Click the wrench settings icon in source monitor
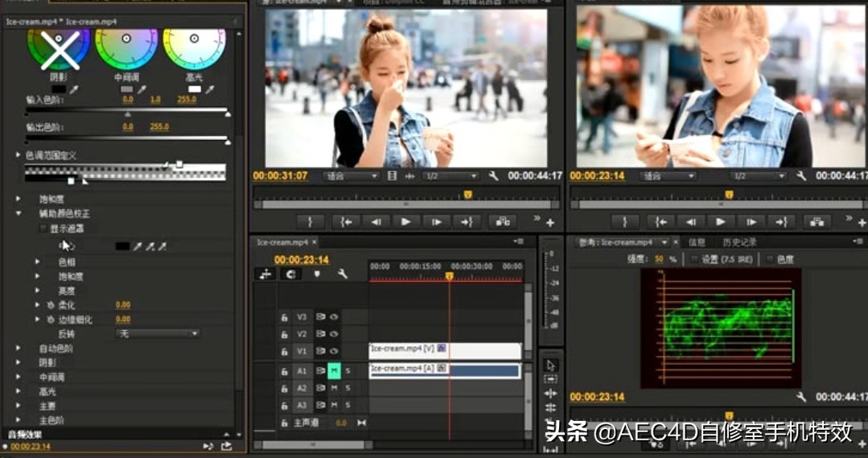Image resolution: width=868 pixels, height=458 pixels. pos(493,175)
